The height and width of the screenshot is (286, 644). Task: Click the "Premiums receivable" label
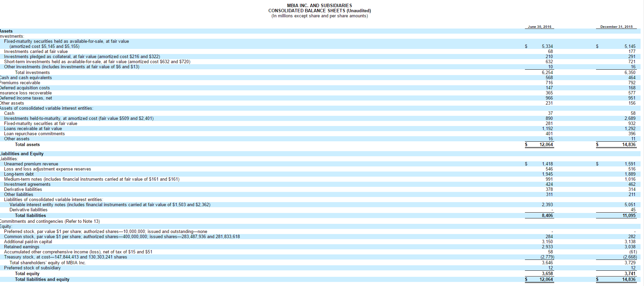click(x=20, y=83)
